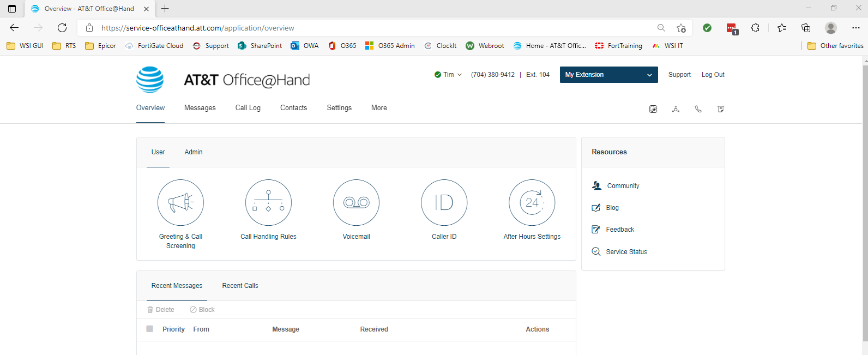Click the Voicemail icon
The image size is (868, 355).
tap(356, 203)
